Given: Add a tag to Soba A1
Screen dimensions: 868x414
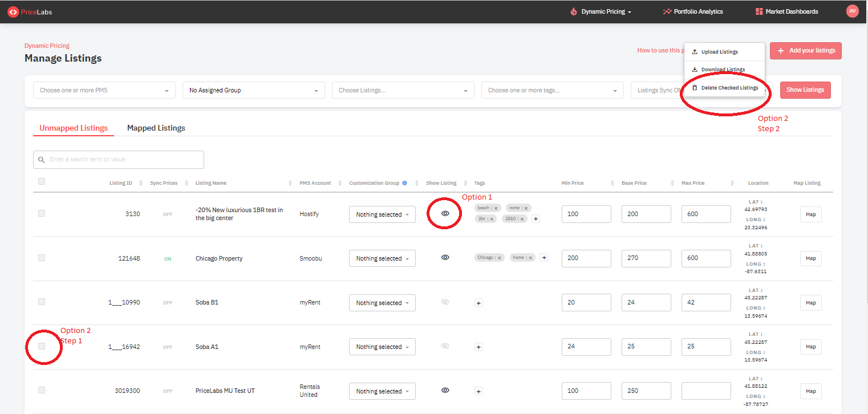Looking at the screenshot, I should [478, 347].
